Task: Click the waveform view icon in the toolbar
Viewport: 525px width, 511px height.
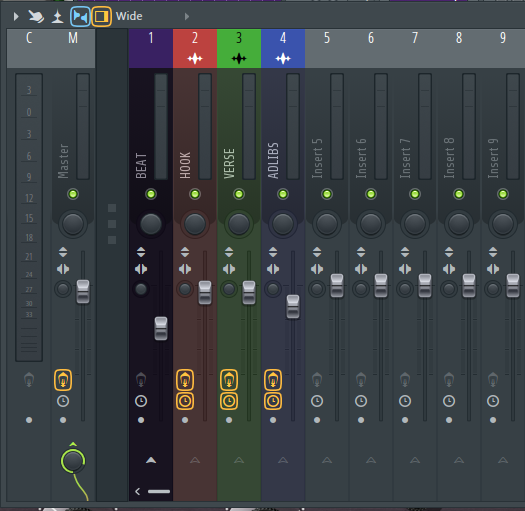Action: (x=57, y=16)
